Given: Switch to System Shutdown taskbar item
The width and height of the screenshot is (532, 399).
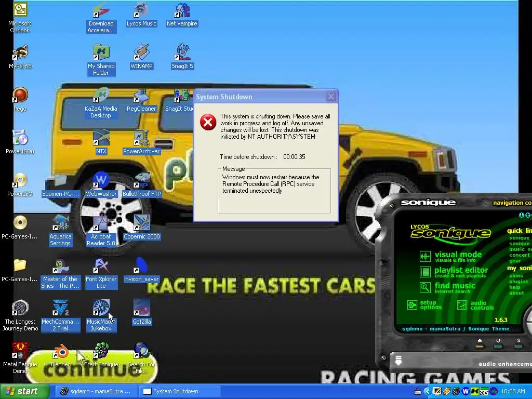Looking at the screenshot, I should pyautogui.click(x=179, y=392).
